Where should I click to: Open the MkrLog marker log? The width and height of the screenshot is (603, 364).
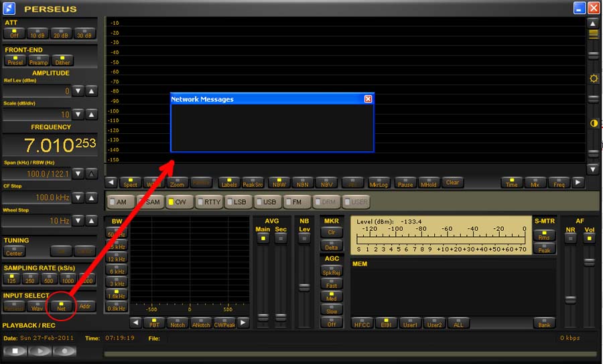(x=379, y=183)
